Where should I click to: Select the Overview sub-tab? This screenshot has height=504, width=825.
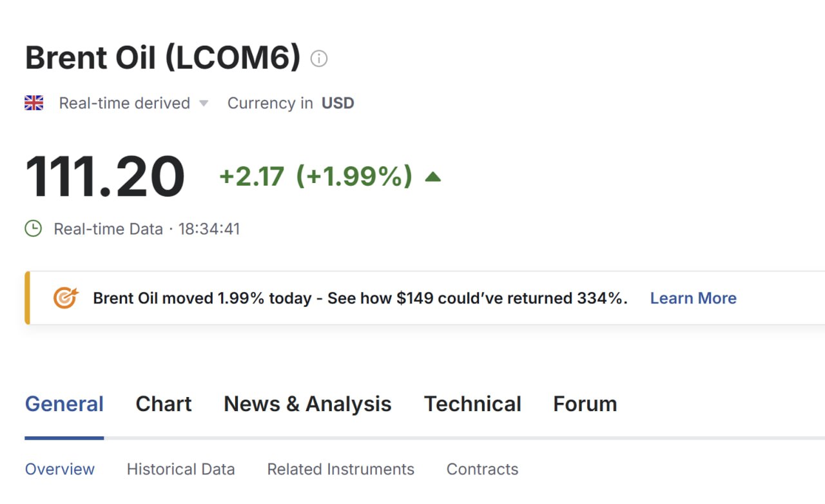tap(60, 469)
